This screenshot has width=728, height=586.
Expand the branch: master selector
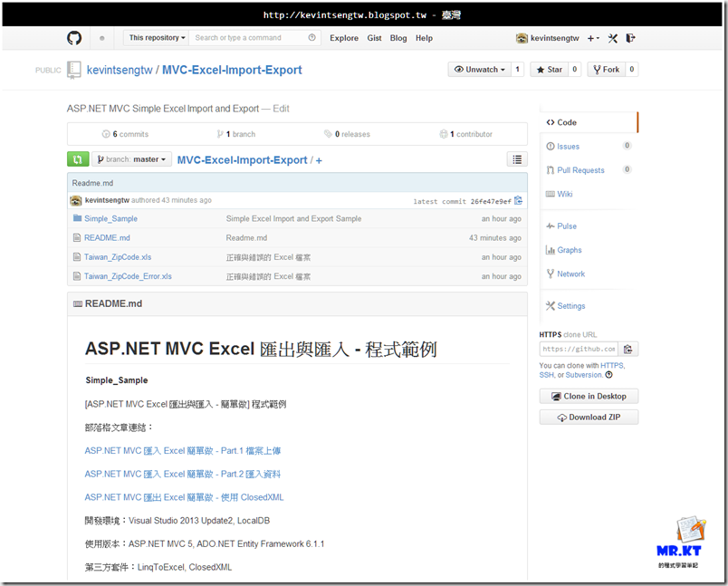pyautogui.click(x=132, y=159)
